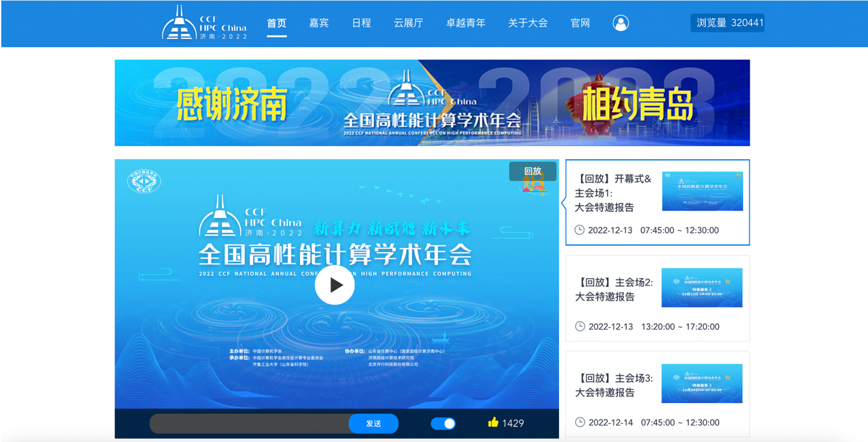This screenshot has width=868, height=442.
Task: Click the CCF HPC China logo
Action: [204, 23]
